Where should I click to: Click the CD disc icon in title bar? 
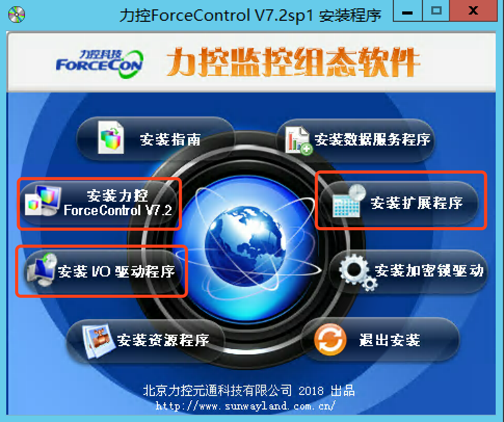click(17, 15)
